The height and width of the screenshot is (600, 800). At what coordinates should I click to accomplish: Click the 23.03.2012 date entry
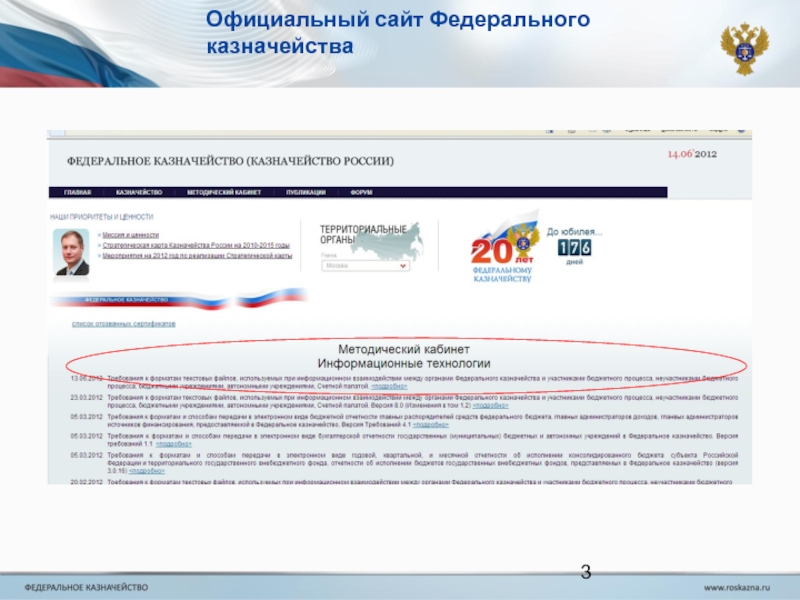click(x=87, y=397)
